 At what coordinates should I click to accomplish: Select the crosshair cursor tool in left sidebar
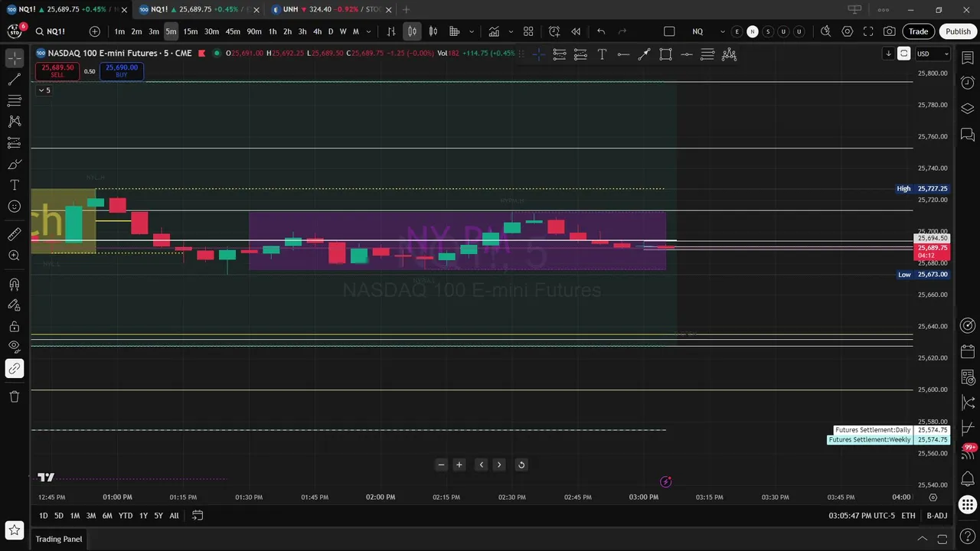tap(14, 58)
